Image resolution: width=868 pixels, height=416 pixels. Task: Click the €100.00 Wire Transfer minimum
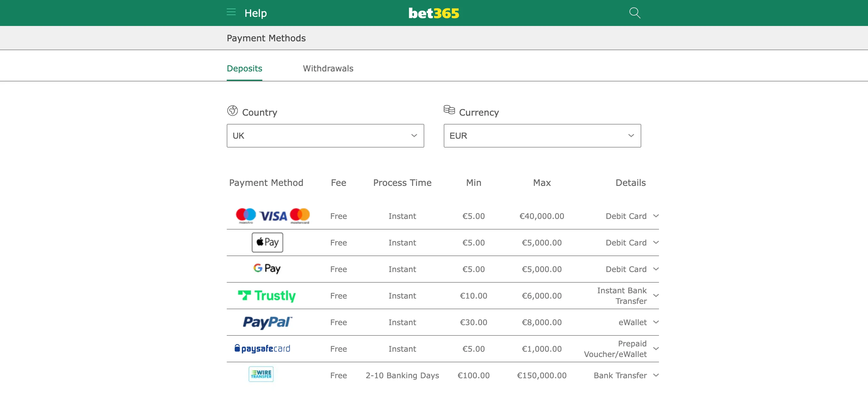(x=474, y=375)
